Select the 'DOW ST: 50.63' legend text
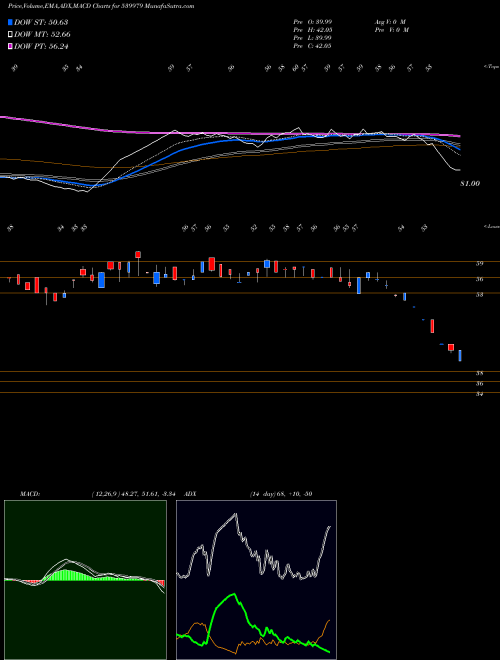500x660 pixels. click(41, 22)
